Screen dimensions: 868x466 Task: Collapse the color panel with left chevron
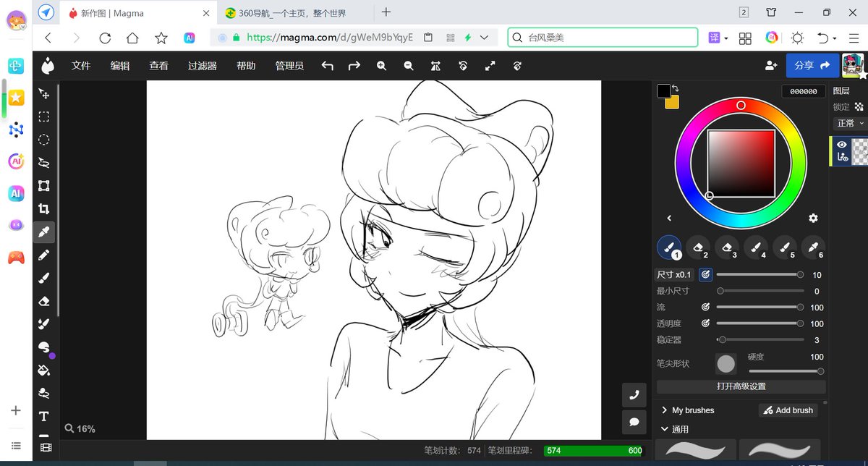669,218
